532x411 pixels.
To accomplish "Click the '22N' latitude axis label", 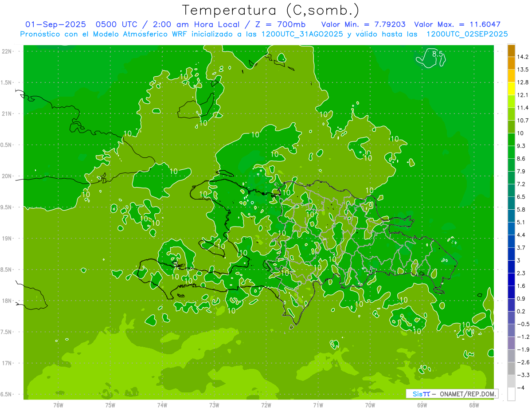I will tap(7, 51).
